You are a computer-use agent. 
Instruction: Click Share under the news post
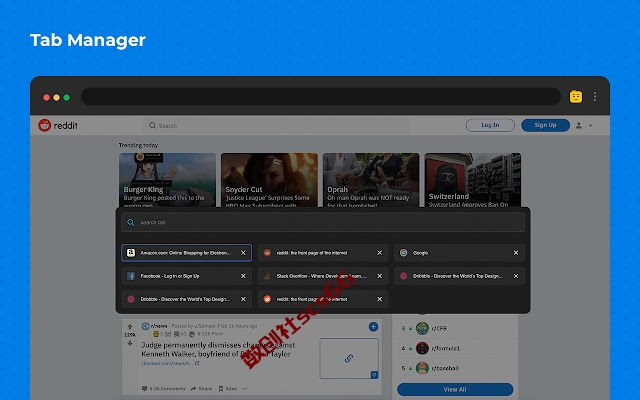pyautogui.click(x=201, y=389)
